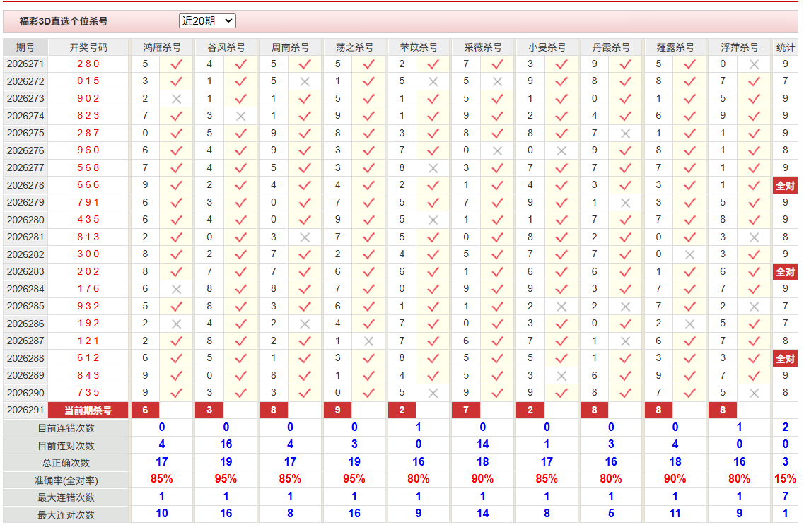Click the 95% accuracy value under 谷风杀号

[x=226, y=479]
